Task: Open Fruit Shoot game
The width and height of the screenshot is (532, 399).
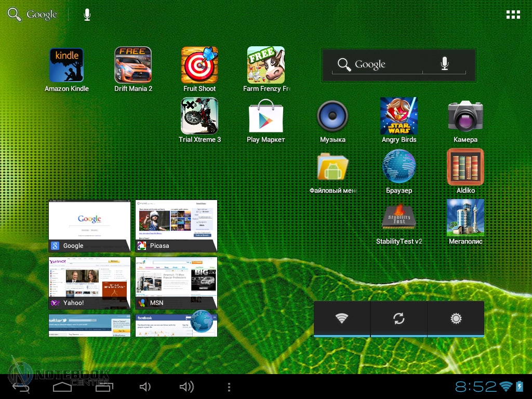Action: coord(199,65)
